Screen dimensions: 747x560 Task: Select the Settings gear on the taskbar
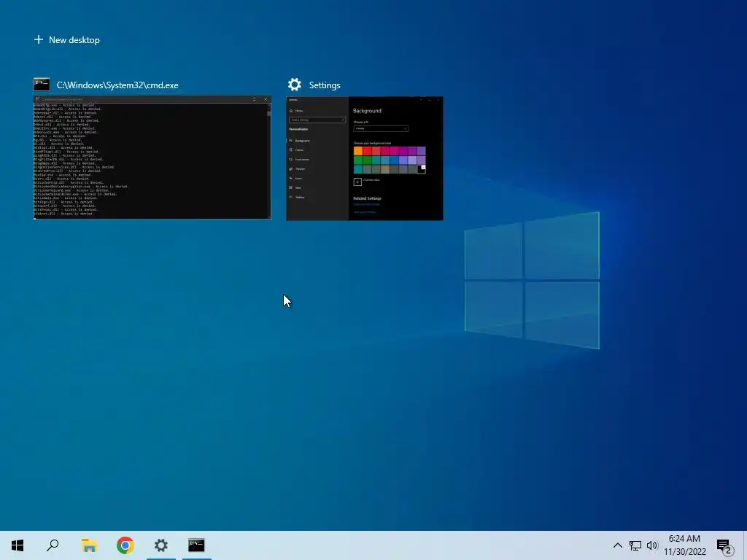click(161, 545)
